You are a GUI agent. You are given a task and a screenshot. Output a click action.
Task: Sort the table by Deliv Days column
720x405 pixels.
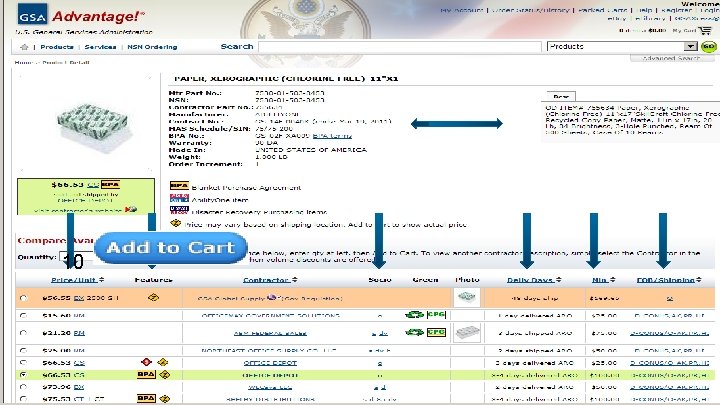(534, 280)
